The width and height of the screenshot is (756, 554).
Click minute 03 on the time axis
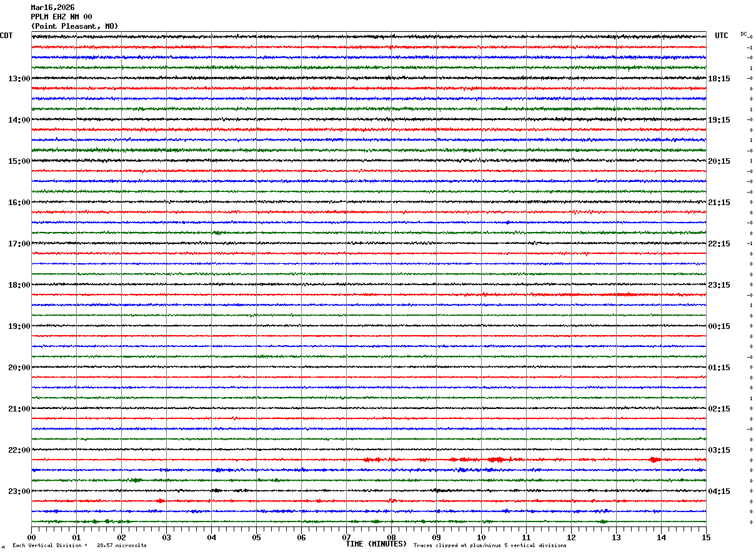click(x=166, y=537)
